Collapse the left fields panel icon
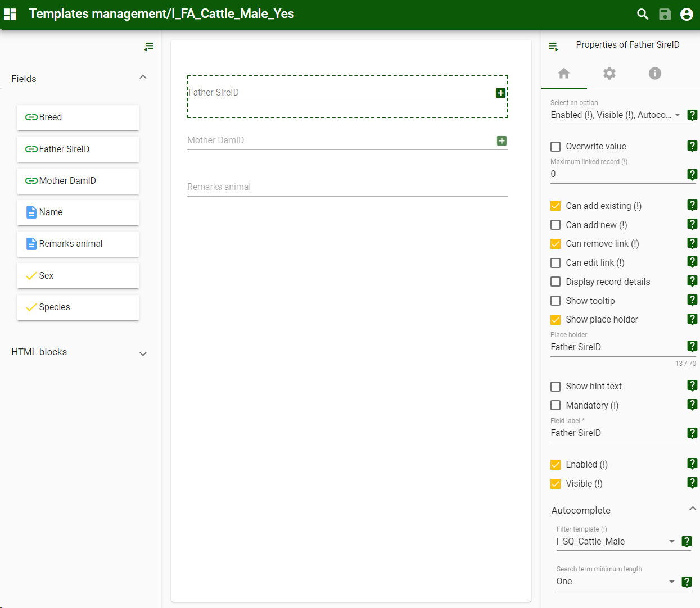 pos(148,47)
